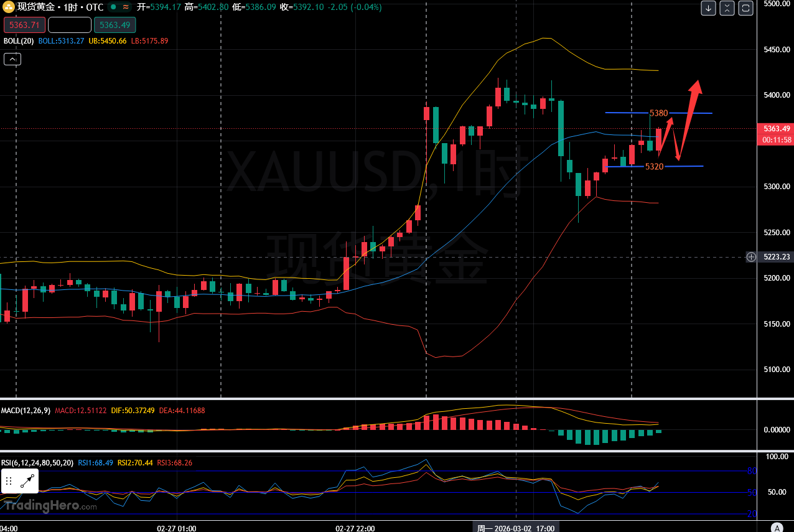
Task: Click the gold symbol logo icon
Action: coord(9,7)
